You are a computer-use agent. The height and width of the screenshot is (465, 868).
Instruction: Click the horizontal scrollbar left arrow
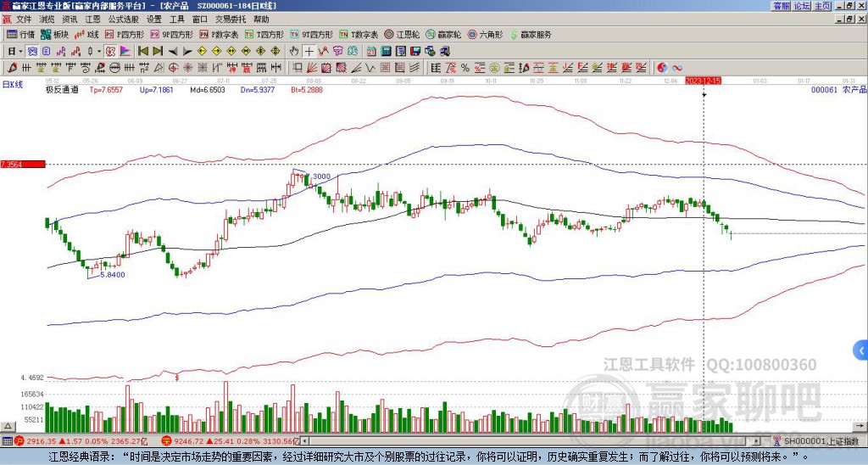click(304, 441)
